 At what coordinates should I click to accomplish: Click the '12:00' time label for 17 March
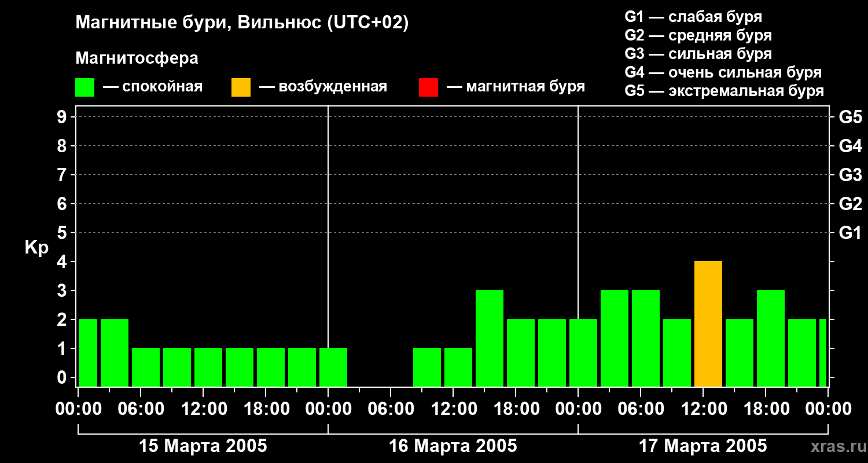[x=704, y=409]
